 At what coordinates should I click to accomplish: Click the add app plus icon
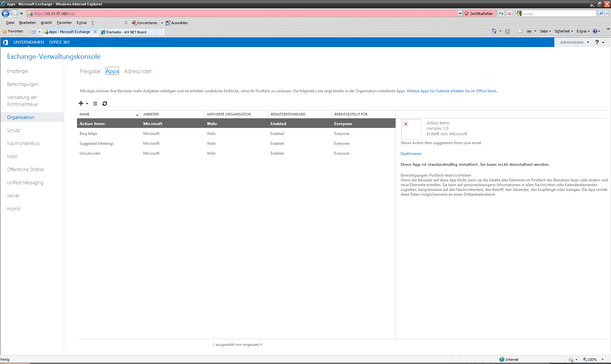tap(81, 103)
